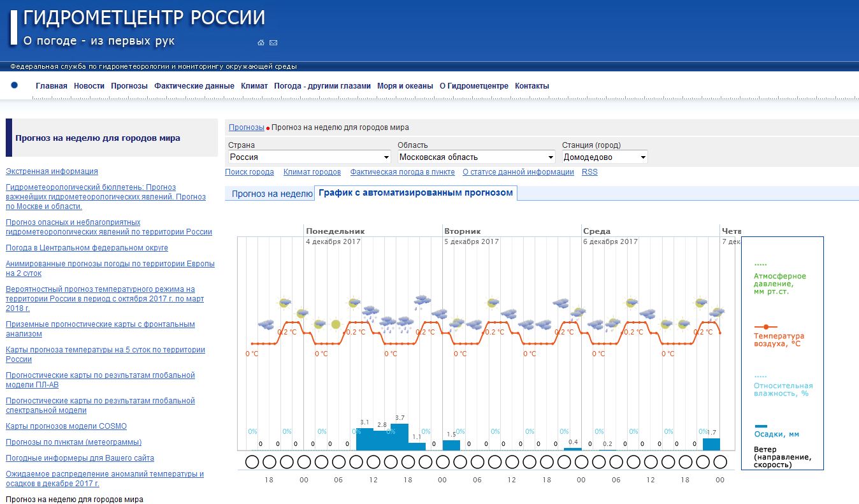
Task: Open Погодные информеры для Вашего сайта link
Action: (80, 458)
